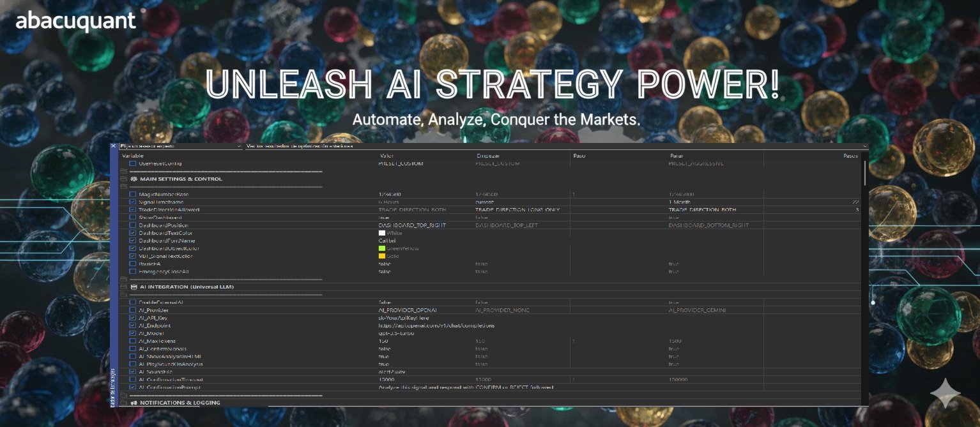Screen dimensions: 980x427
Task: Select the gpt-3.5-turbo model value
Action: click(396, 333)
